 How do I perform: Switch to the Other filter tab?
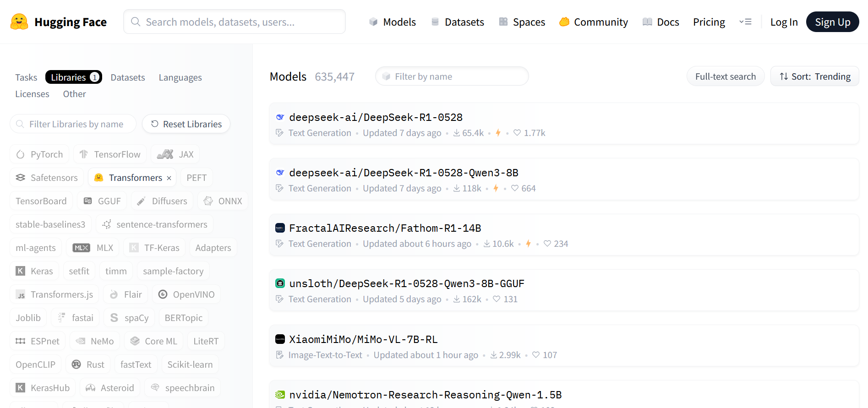click(x=74, y=94)
